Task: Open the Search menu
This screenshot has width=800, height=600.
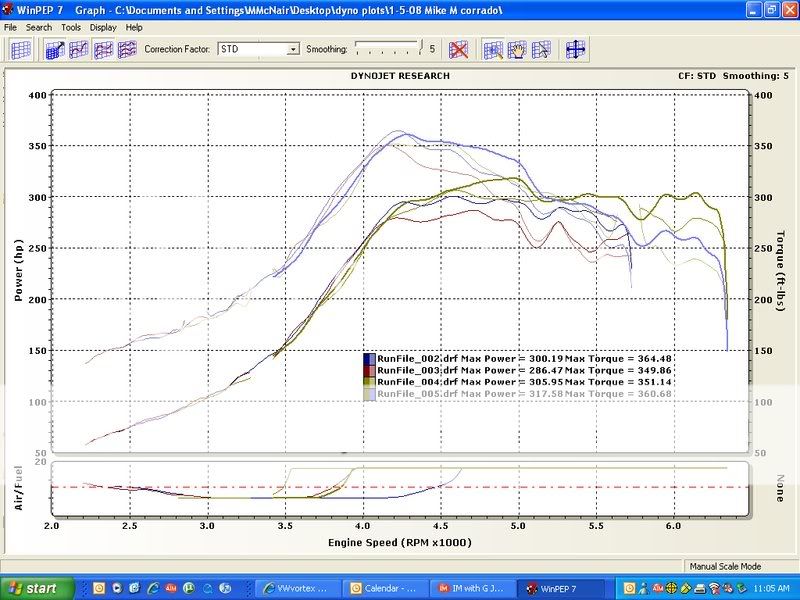Action: (37, 27)
